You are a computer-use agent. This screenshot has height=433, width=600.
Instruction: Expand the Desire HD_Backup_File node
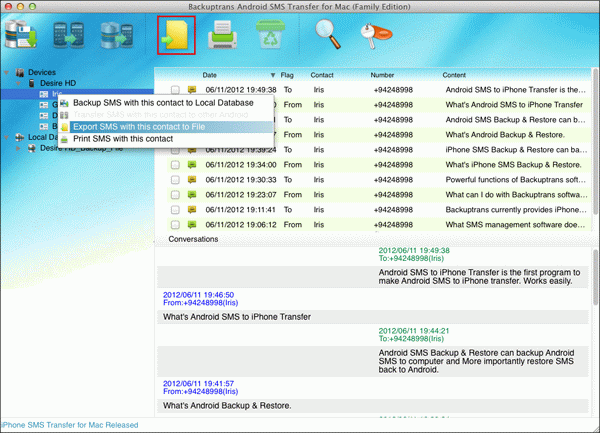pos(18,148)
